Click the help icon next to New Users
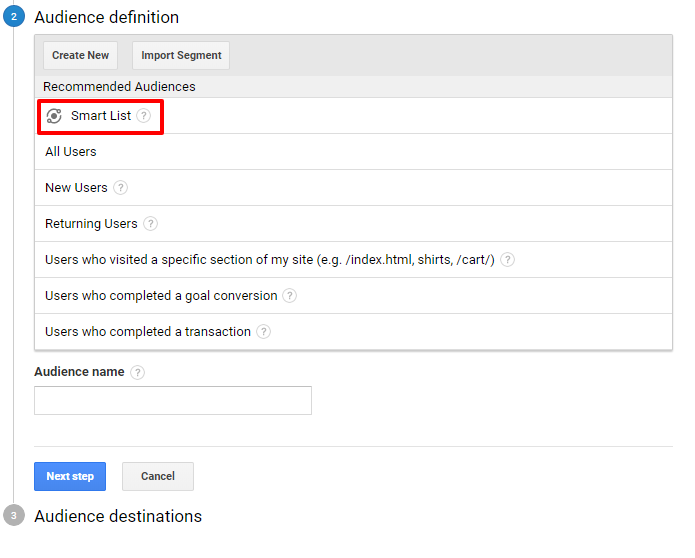695x558 pixels. coord(120,188)
